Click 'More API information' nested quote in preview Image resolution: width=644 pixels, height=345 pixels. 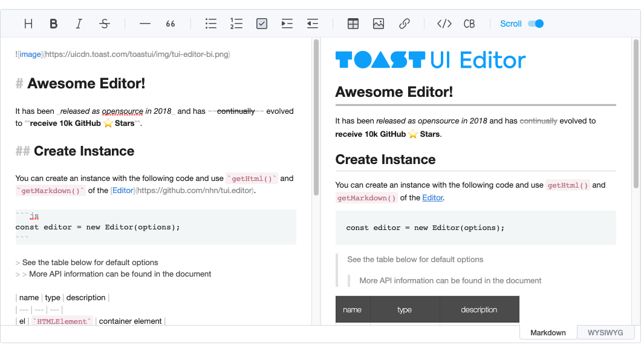click(x=450, y=280)
